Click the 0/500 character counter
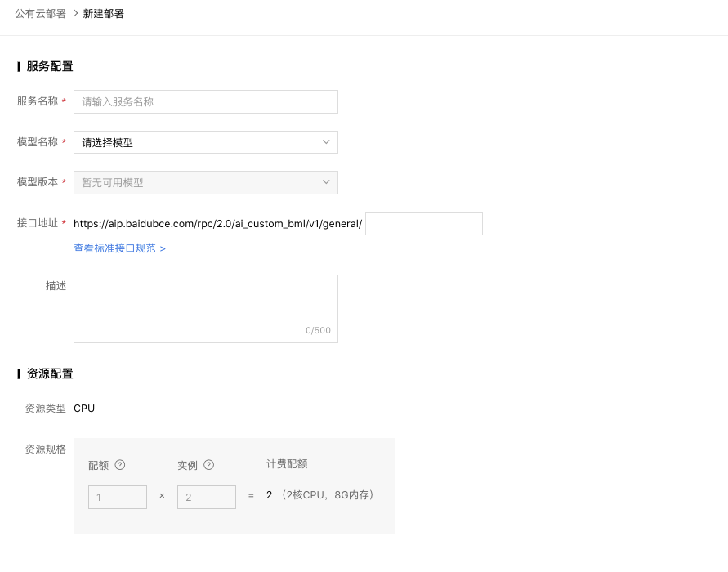Viewport: 728px width, 572px height. point(318,331)
